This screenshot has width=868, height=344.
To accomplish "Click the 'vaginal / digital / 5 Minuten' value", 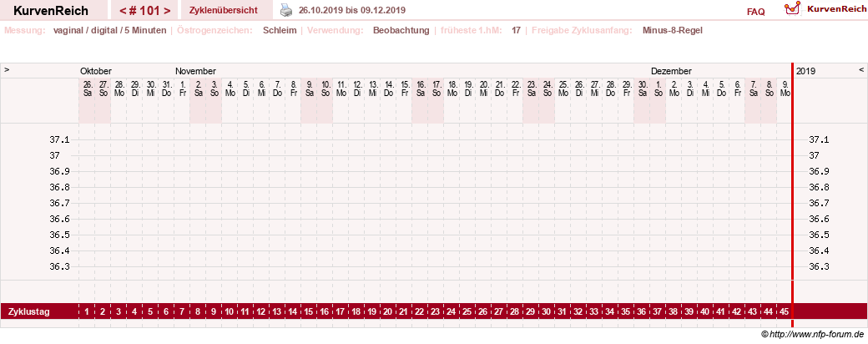I will 109,30.
